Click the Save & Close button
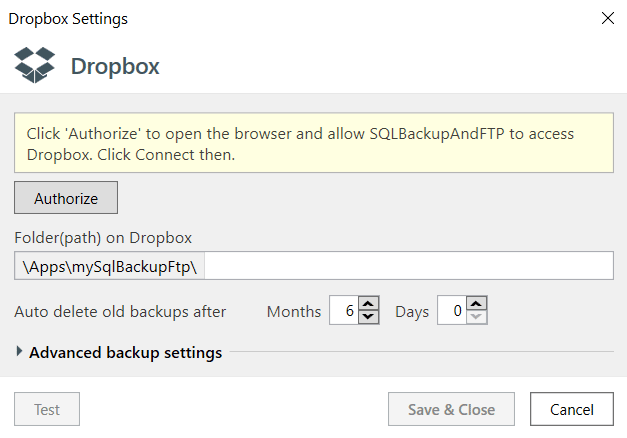 (451, 409)
